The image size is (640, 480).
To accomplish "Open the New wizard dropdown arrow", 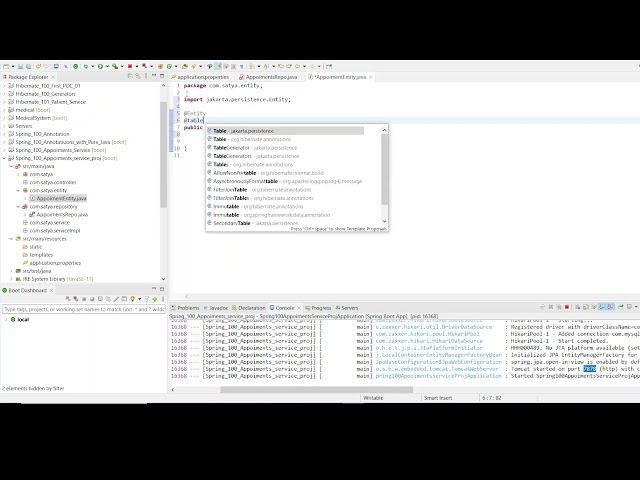I will point(13,66).
